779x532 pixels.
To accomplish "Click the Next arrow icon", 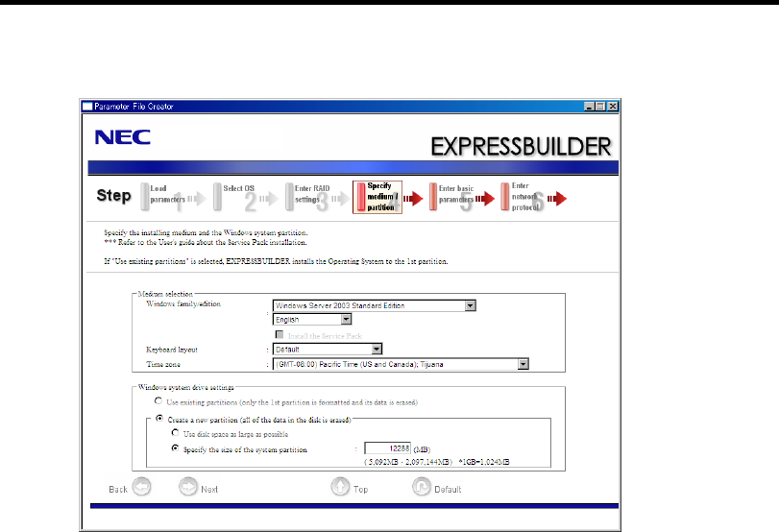I will tap(188, 487).
